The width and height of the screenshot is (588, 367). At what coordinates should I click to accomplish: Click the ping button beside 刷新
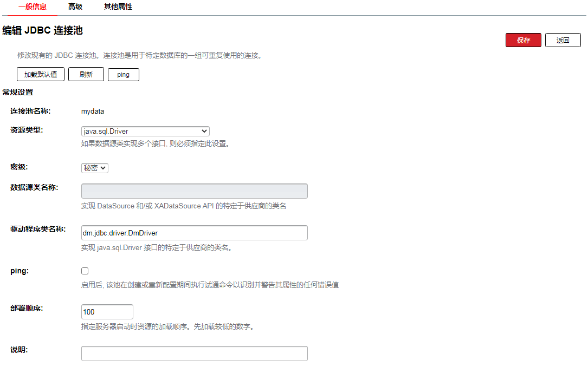tap(123, 74)
